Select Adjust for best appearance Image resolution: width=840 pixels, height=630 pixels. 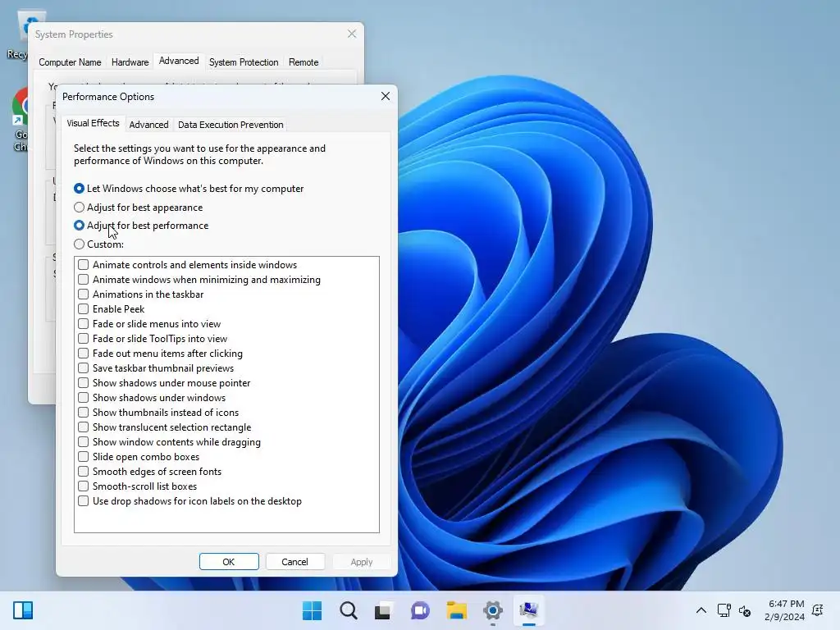pos(138,208)
